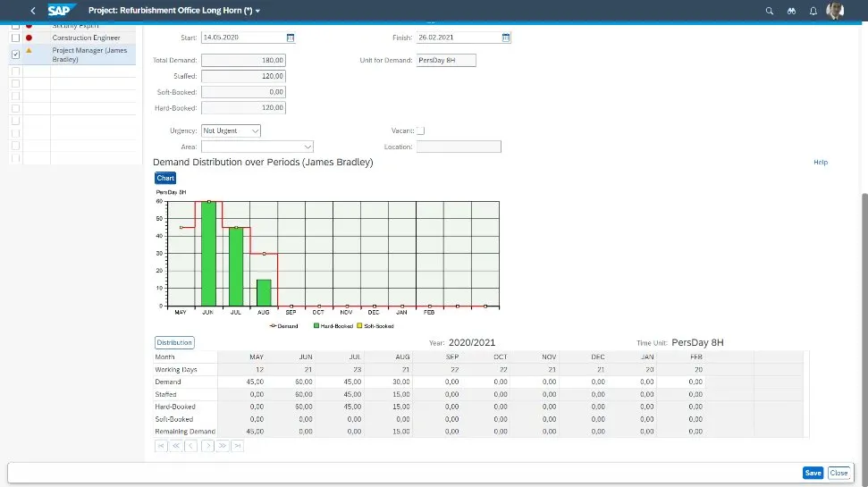Uncheck the Project Manager (James Bradley) row
This screenshot has height=487, width=868.
click(x=15, y=55)
